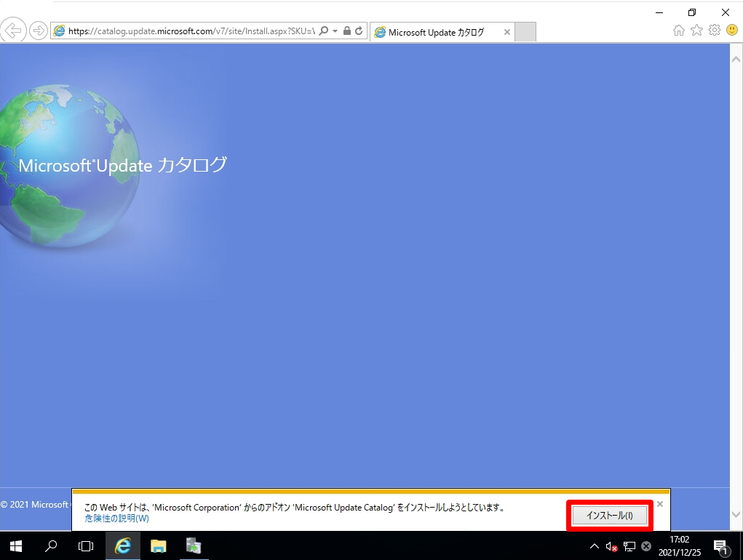Click scrollbar down arrow
The height and width of the screenshot is (560, 743).
coord(736,515)
